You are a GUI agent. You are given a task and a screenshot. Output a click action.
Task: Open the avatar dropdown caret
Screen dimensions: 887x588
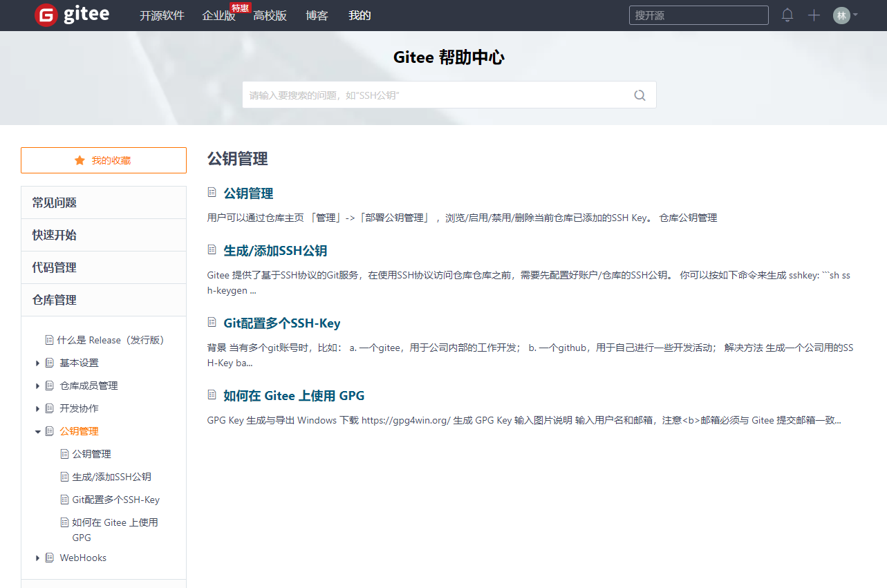click(x=856, y=15)
